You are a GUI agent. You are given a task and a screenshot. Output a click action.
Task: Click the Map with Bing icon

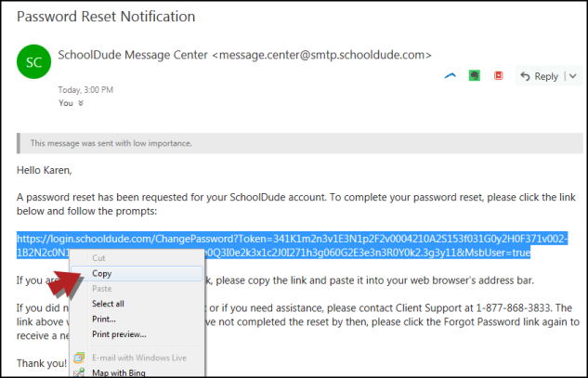79,372
